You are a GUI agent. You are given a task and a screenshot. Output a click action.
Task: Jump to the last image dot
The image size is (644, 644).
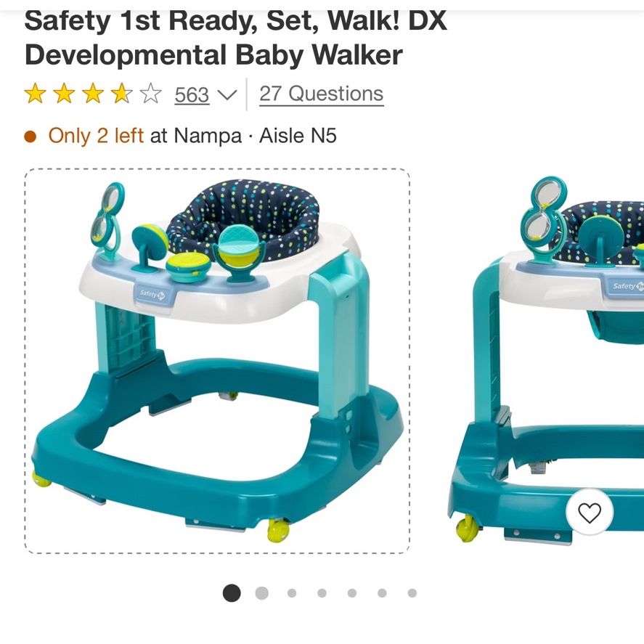tap(412, 593)
